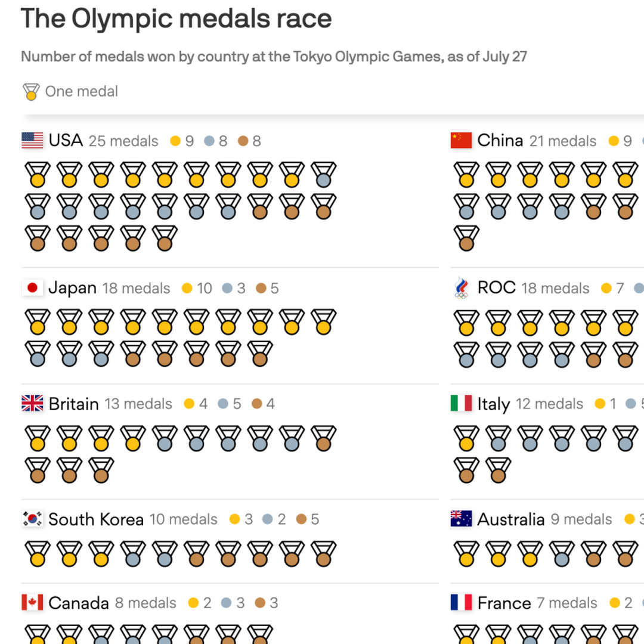Image resolution: width=644 pixels, height=644 pixels.
Task: Click the Britain Union Jack flag
Action: pyautogui.click(x=32, y=404)
